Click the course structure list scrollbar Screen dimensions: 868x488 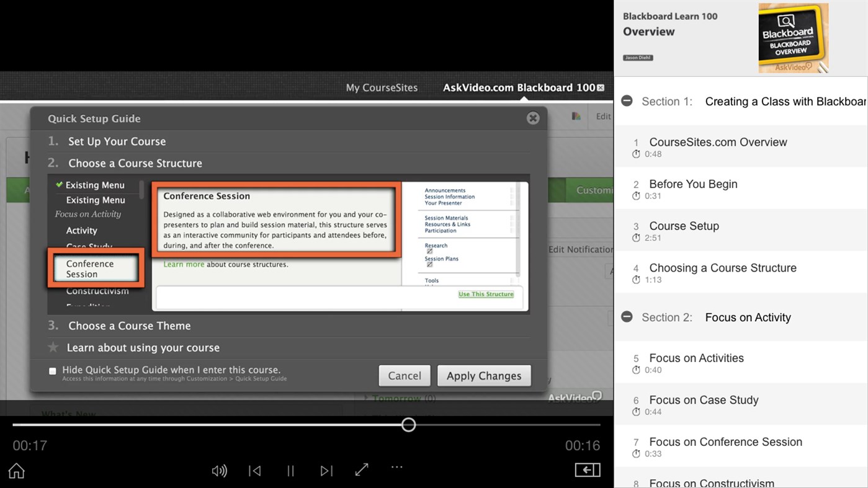[x=141, y=190]
